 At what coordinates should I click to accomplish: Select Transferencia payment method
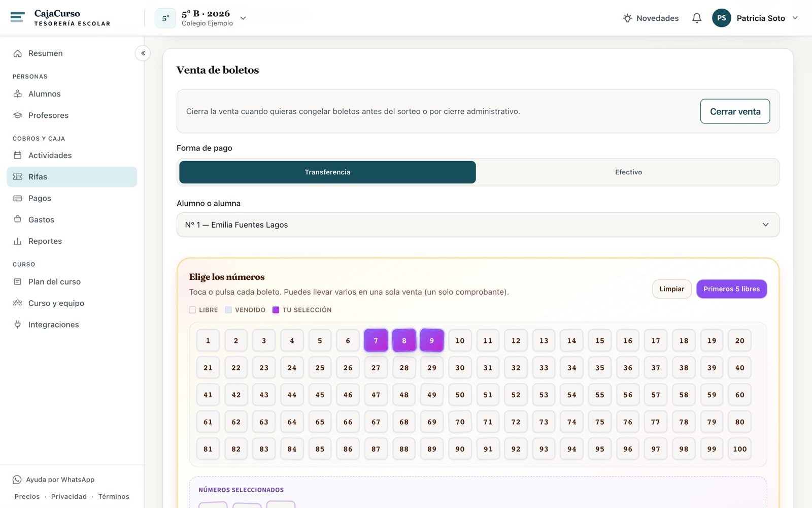click(327, 172)
